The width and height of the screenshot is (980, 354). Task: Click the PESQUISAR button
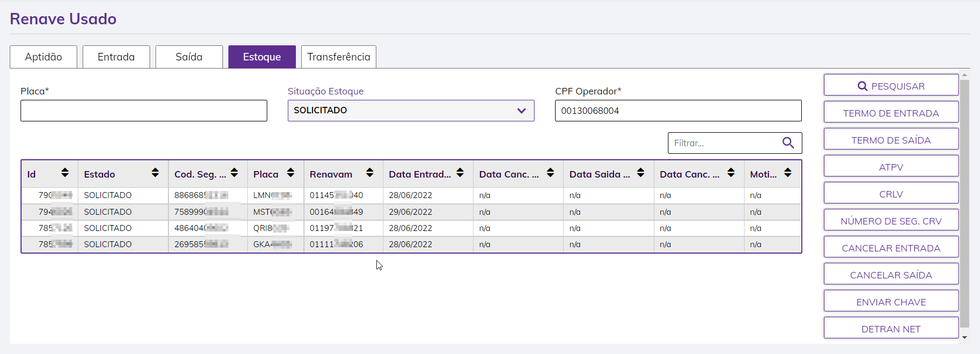[x=891, y=86]
